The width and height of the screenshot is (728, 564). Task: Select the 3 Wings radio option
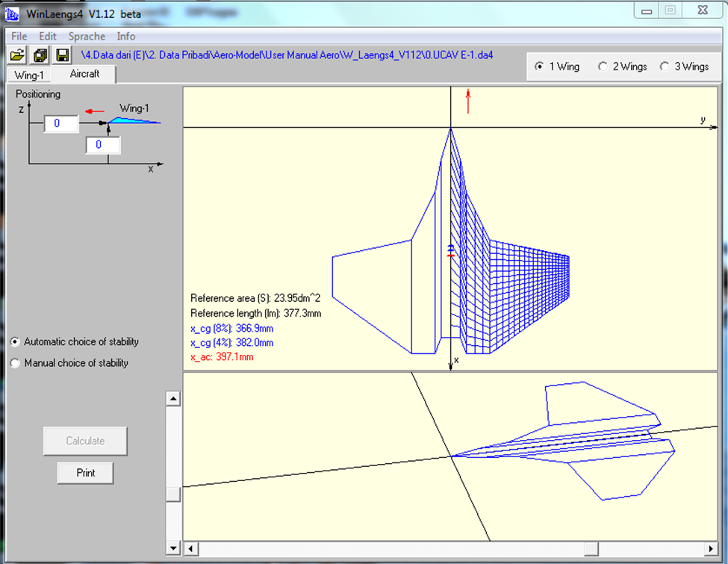(685, 66)
